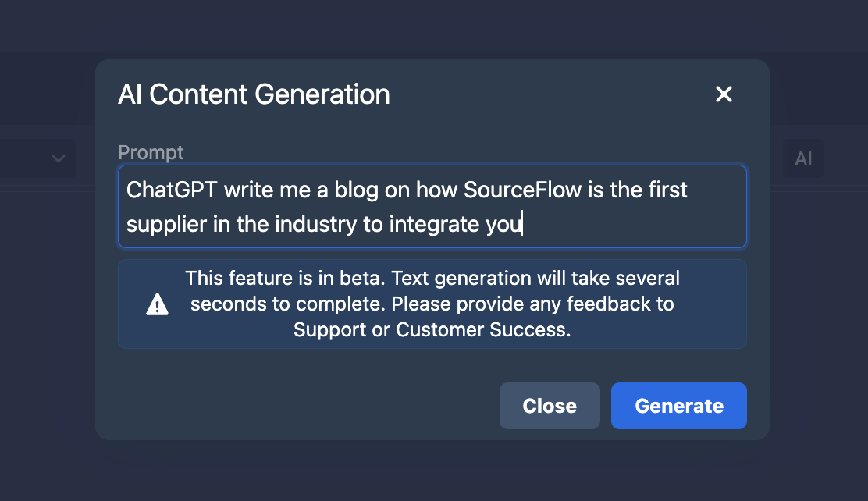Viewport: 868px width, 501px height.
Task: Open the dimmed AI button behind dialog
Action: pyautogui.click(x=803, y=159)
